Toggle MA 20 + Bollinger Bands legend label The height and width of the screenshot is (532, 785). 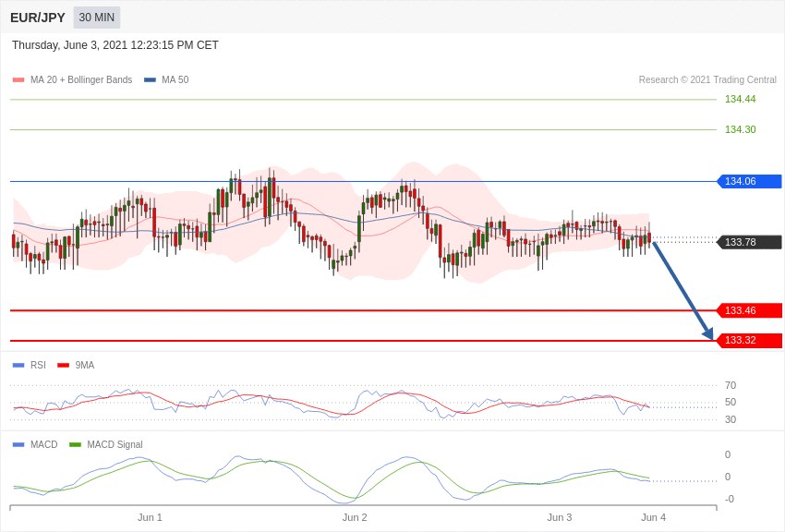tap(81, 79)
